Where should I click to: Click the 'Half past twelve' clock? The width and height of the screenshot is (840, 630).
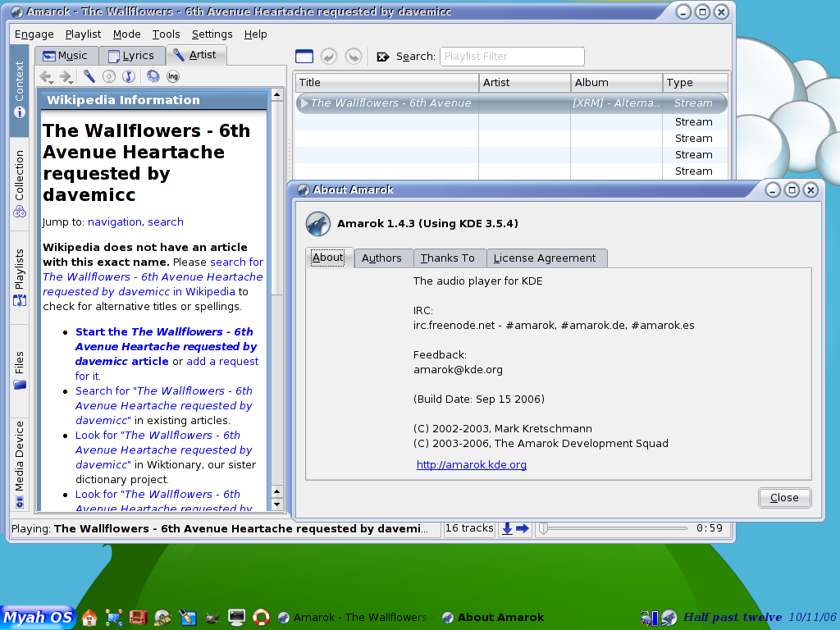pyautogui.click(x=733, y=617)
